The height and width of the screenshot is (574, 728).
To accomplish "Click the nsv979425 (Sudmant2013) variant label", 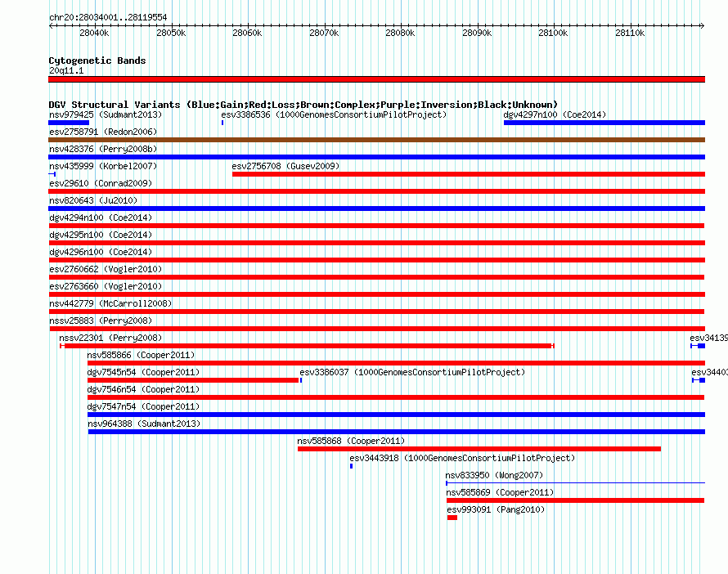I will pos(106,114).
